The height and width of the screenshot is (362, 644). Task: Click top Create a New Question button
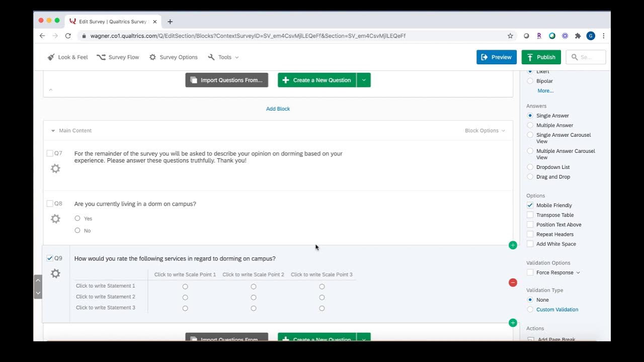[317, 80]
